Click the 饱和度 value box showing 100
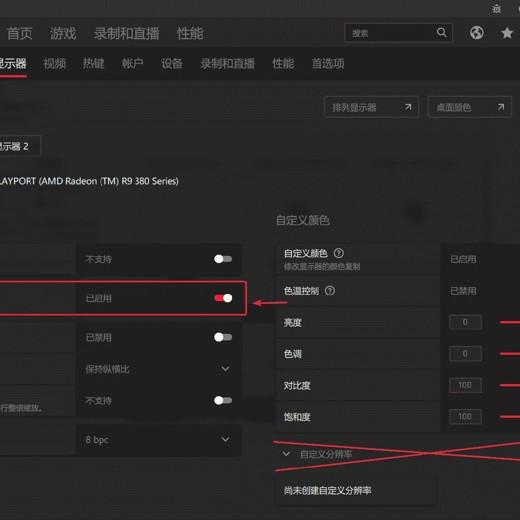Image resolution: width=520 pixels, height=520 pixels. tap(465, 417)
